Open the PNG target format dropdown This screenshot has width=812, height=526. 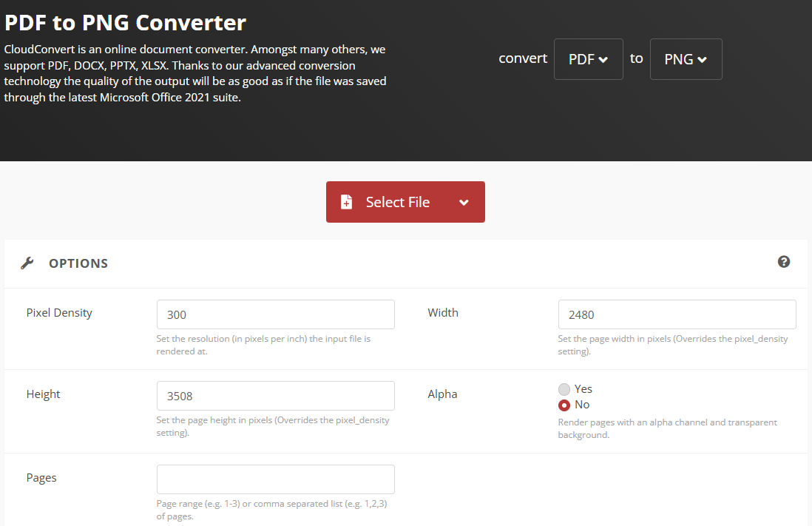point(686,59)
